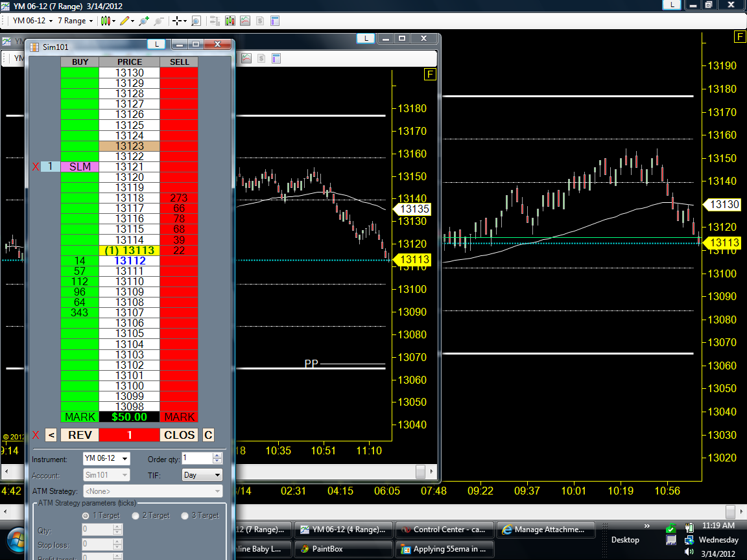This screenshot has height=560, width=747.
Task: Open the Data Box magnifier icon
Action: (x=196, y=21)
